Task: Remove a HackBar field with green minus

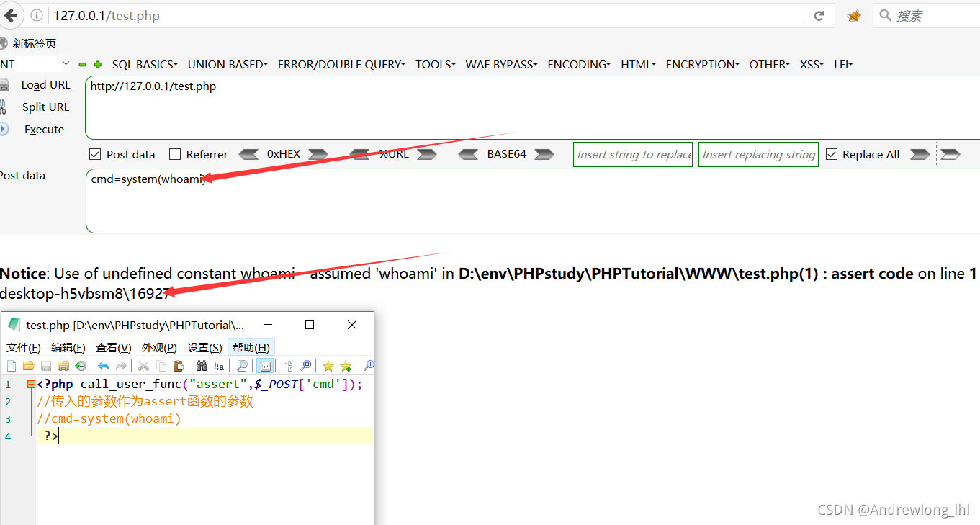Action: (x=83, y=64)
